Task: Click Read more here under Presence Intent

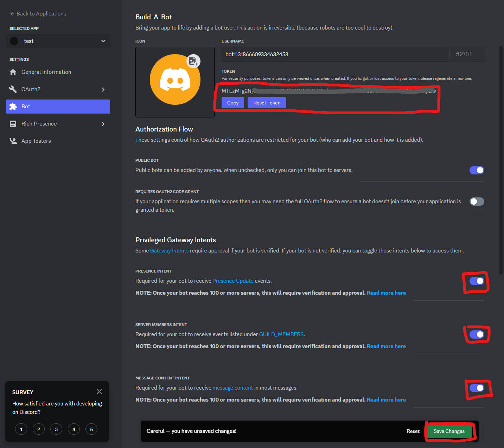Action: click(x=386, y=293)
